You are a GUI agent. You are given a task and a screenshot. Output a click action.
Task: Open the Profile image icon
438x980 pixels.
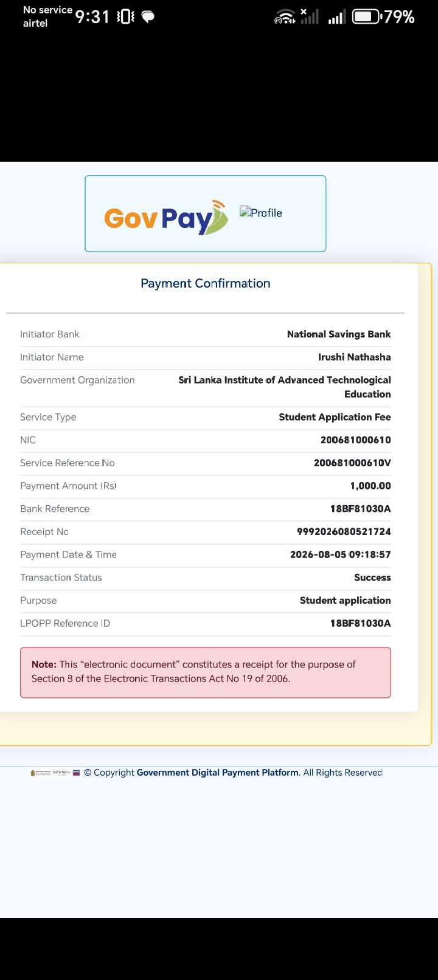click(x=261, y=213)
